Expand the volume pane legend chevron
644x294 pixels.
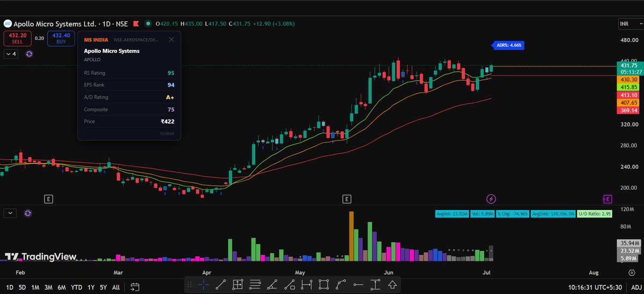click(11, 213)
